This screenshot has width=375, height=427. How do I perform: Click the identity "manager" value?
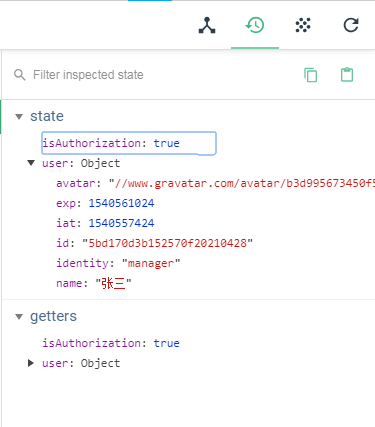[x=151, y=263]
